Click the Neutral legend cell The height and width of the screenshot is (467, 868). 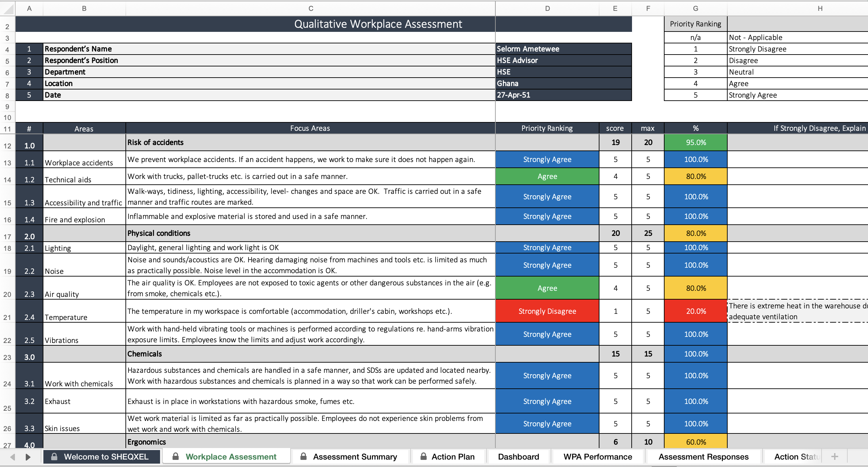(798, 72)
